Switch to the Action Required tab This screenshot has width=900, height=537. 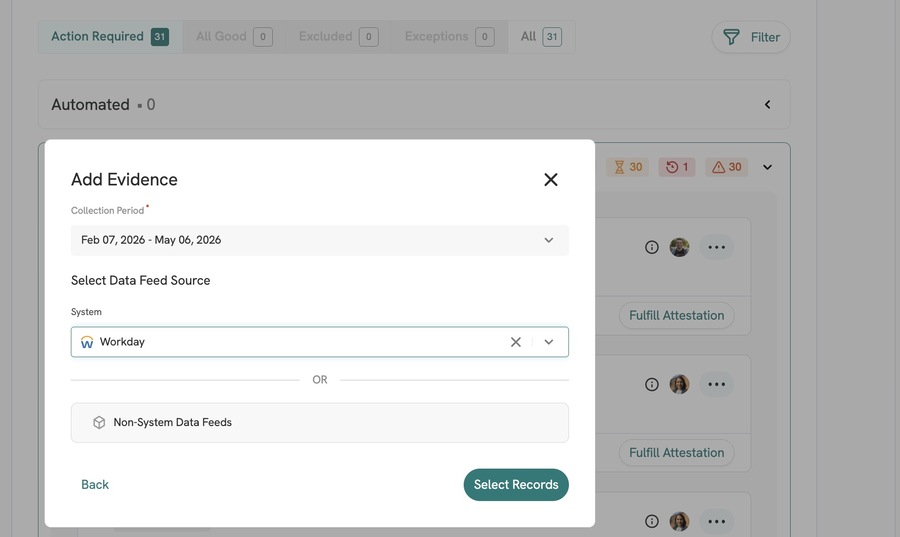pyautogui.click(x=110, y=37)
